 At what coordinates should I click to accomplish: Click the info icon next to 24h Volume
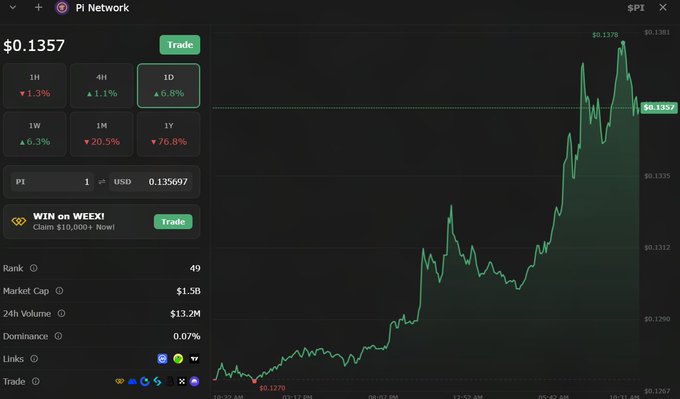[62, 313]
